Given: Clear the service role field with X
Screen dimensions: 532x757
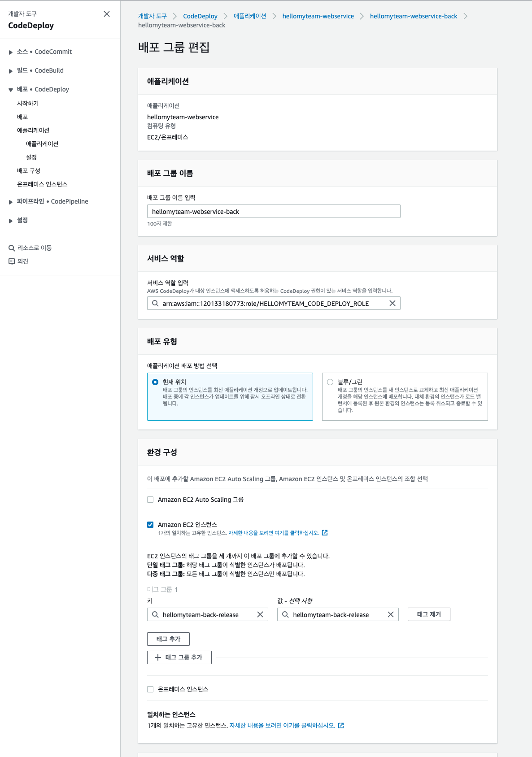Looking at the screenshot, I should (x=392, y=303).
